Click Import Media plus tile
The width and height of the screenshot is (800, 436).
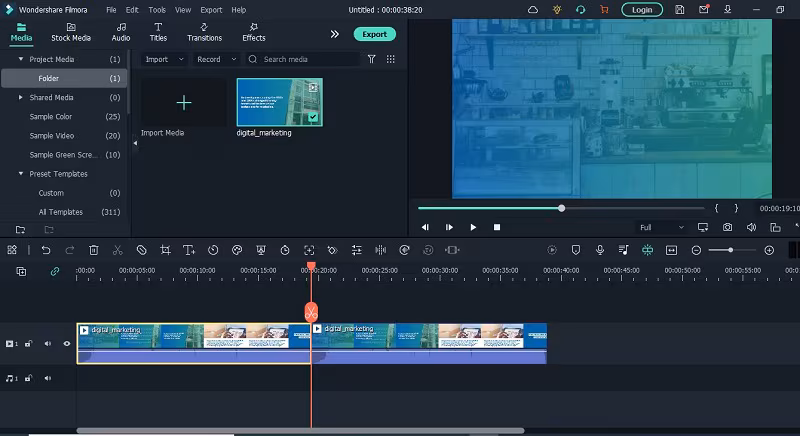[184, 102]
